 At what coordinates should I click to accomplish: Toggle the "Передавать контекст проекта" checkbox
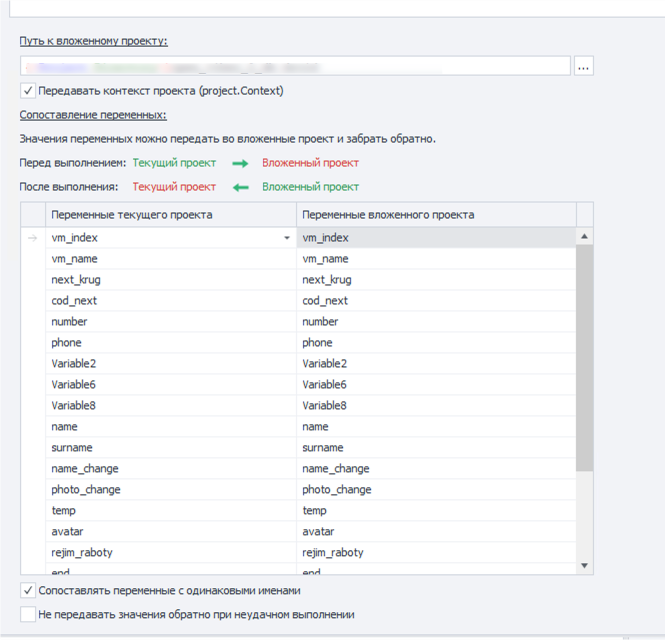[x=28, y=91]
